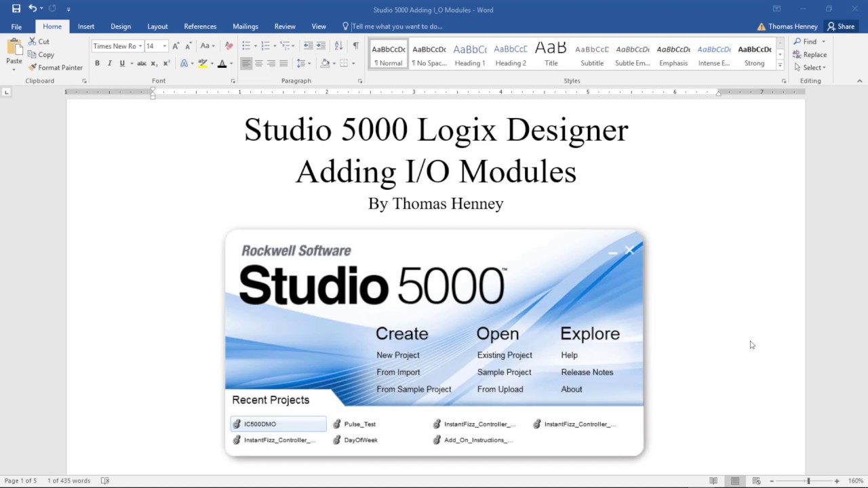Screen dimensions: 868x488
Task: Expand the Styles gallery more arrow
Action: pyautogui.click(x=780, y=66)
